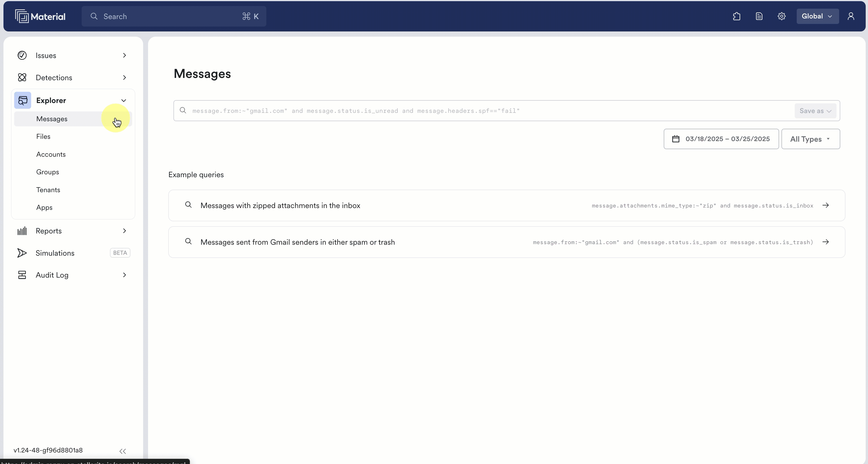Expand the Issues section chevron

click(124, 55)
